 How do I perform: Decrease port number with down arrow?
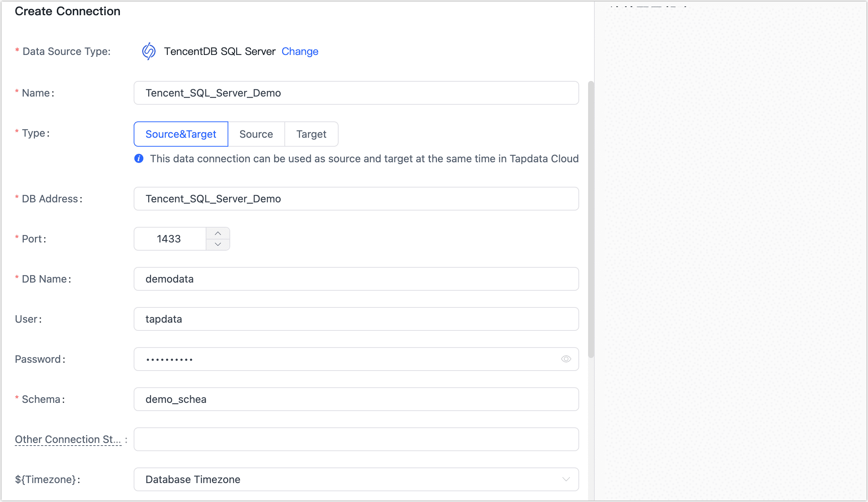pos(218,244)
